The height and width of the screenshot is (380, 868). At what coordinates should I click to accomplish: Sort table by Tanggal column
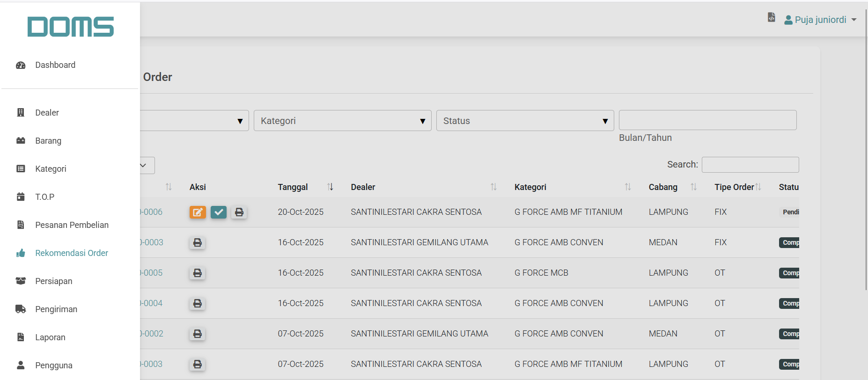pyautogui.click(x=330, y=187)
